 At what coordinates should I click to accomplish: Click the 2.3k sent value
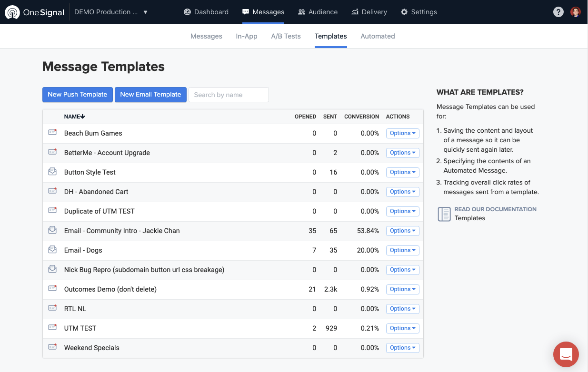(330, 289)
